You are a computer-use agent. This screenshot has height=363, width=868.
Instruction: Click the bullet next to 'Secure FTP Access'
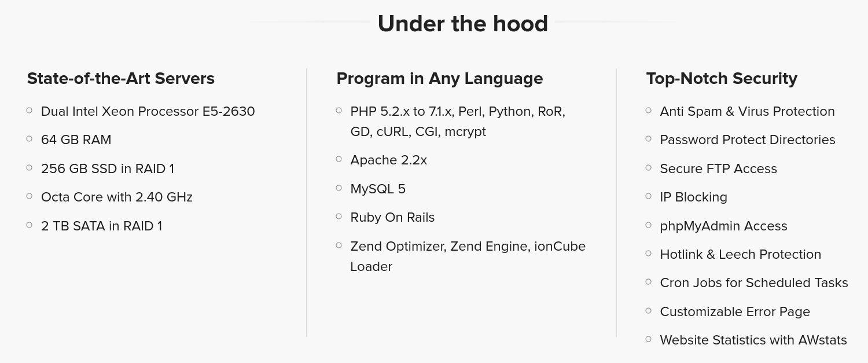(649, 168)
